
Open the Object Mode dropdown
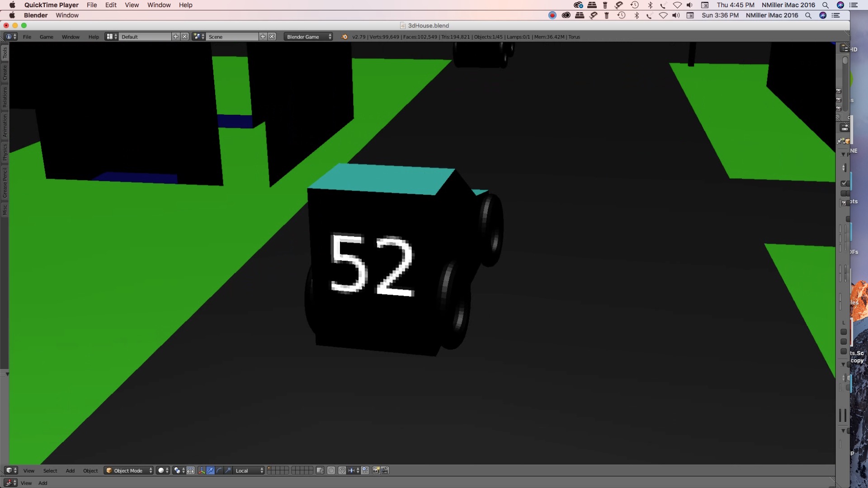(x=128, y=470)
